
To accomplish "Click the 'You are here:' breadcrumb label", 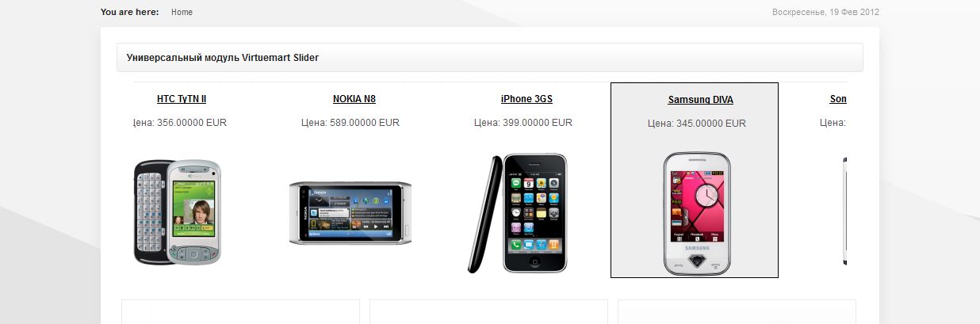I will point(130,12).
